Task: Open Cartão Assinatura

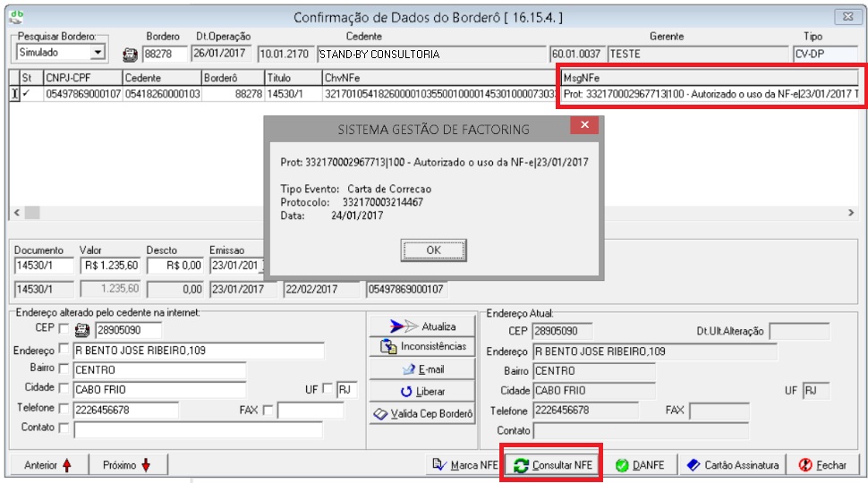Action: (732, 465)
